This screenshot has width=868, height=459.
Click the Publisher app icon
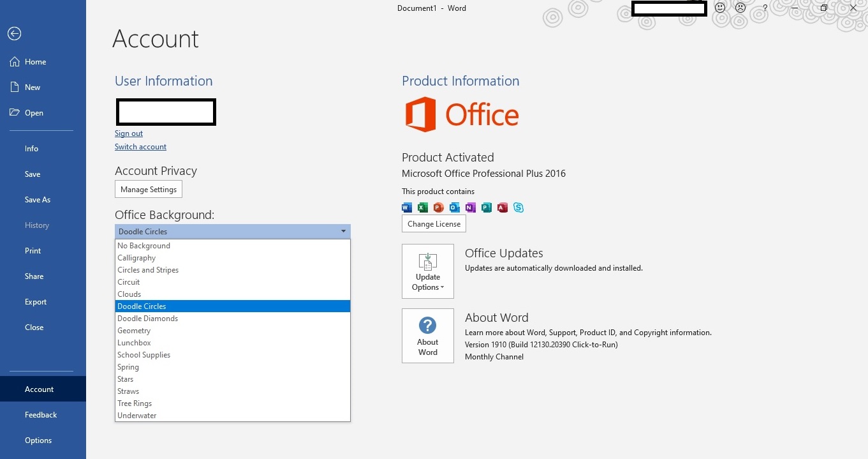tap(487, 207)
